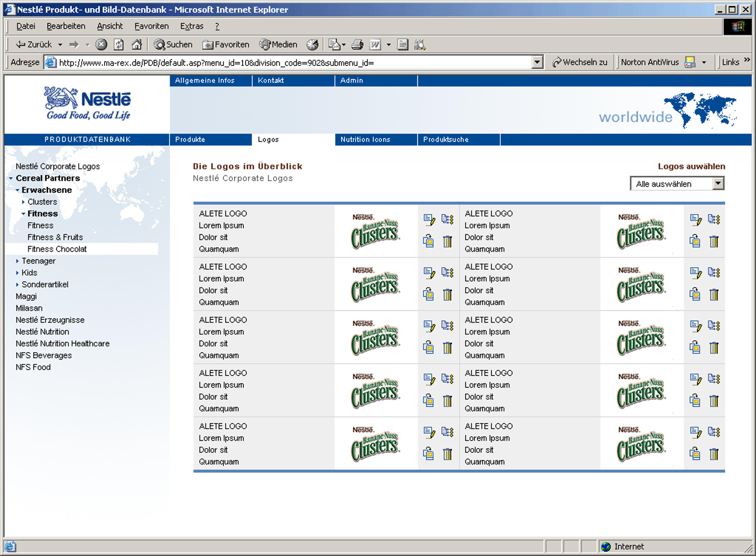
Task: Open the Extras menu
Action: [x=192, y=26]
